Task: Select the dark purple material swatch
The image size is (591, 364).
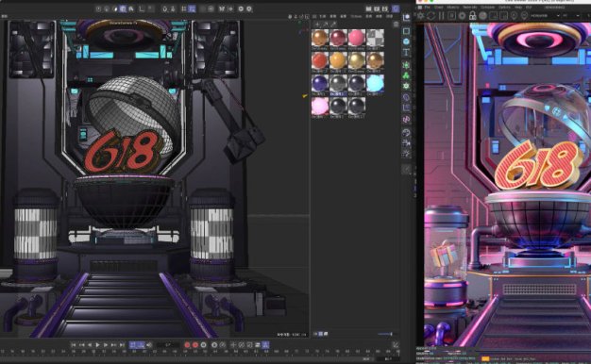Action: click(320, 83)
